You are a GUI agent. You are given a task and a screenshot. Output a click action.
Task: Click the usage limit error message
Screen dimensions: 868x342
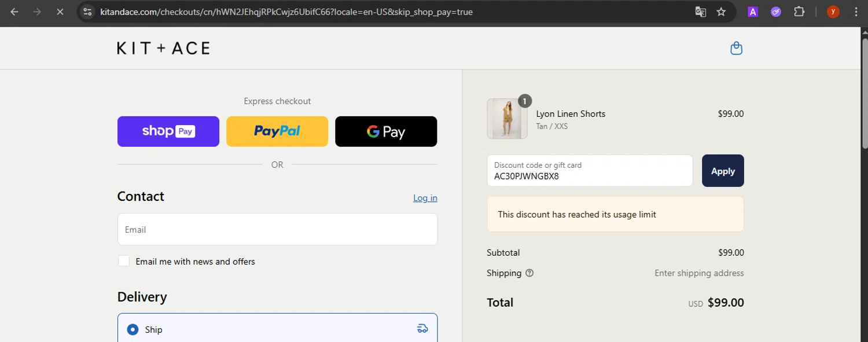pyautogui.click(x=615, y=214)
